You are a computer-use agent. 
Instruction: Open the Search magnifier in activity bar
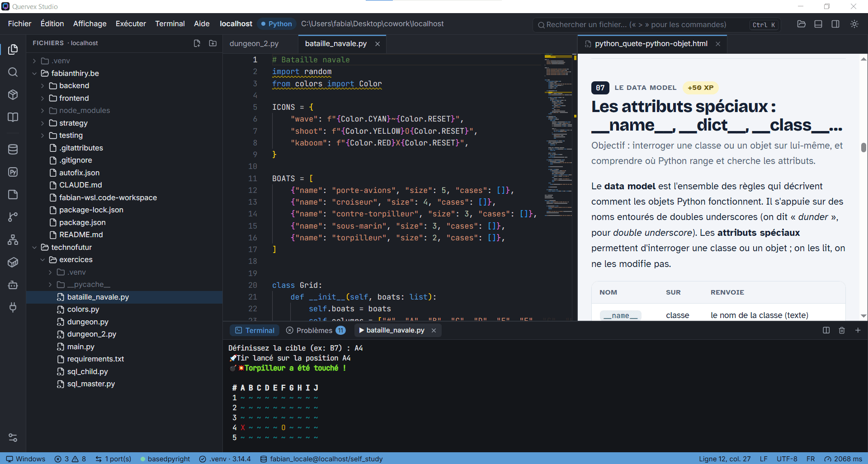pyautogui.click(x=13, y=72)
